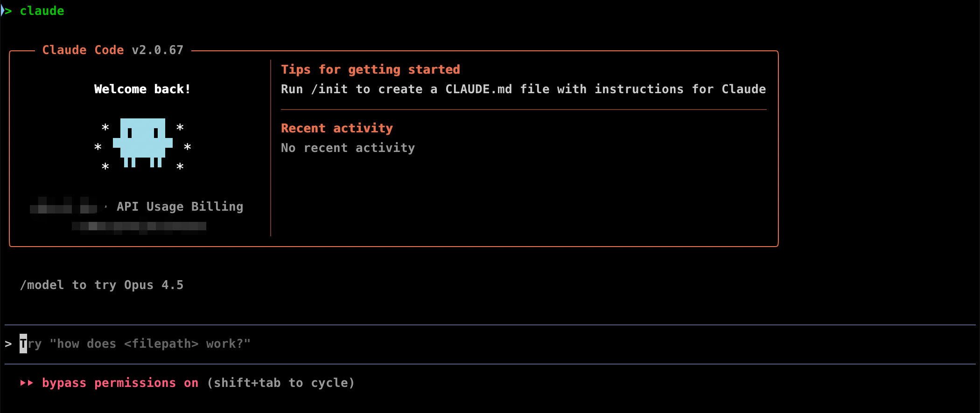Click the Claude Code title label
This screenshot has height=413, width=980.
click(x=83, y=50)
